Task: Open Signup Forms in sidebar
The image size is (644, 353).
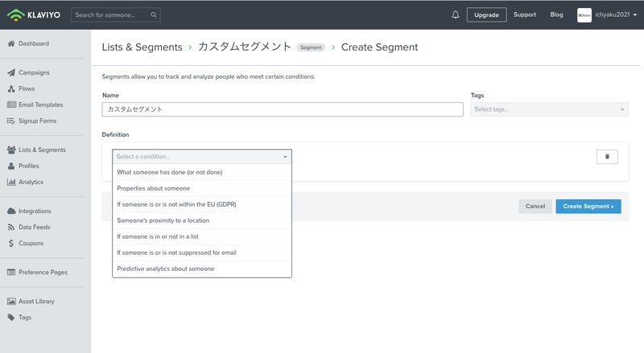Action: (x=37, y=121)
